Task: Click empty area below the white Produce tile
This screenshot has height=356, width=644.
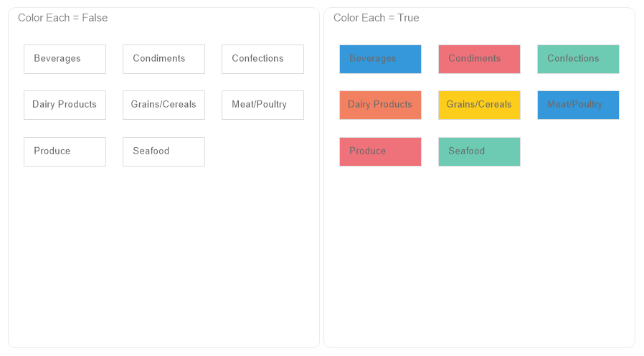Action: [x=65, y=237]
